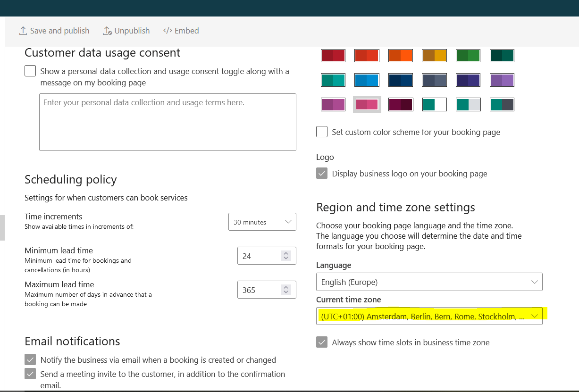The height and width of the screenshot is (392, 579).
Task: Uncheck Send a meeting invite to customer
Action: pyautogui.click(x=30, y=374)
